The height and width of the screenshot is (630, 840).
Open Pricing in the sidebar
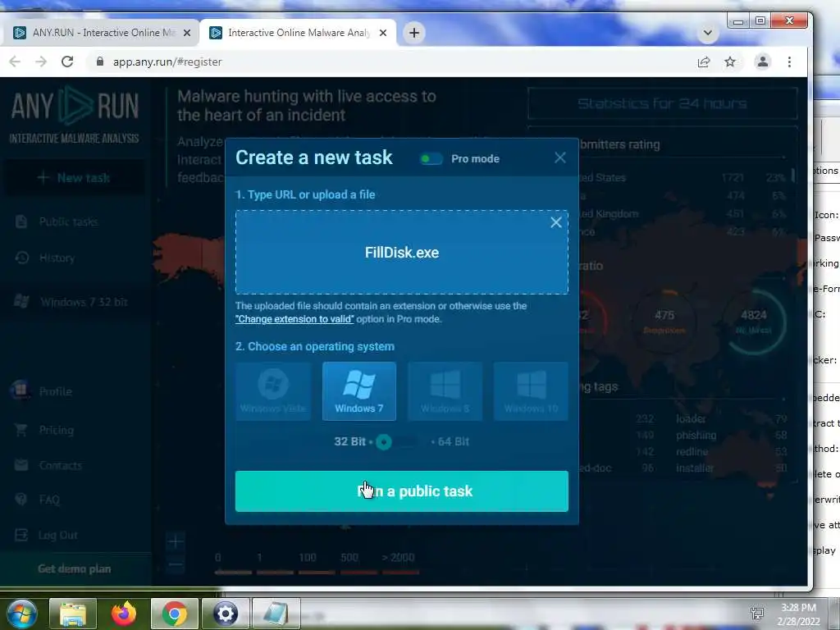[x=56, y=430]
